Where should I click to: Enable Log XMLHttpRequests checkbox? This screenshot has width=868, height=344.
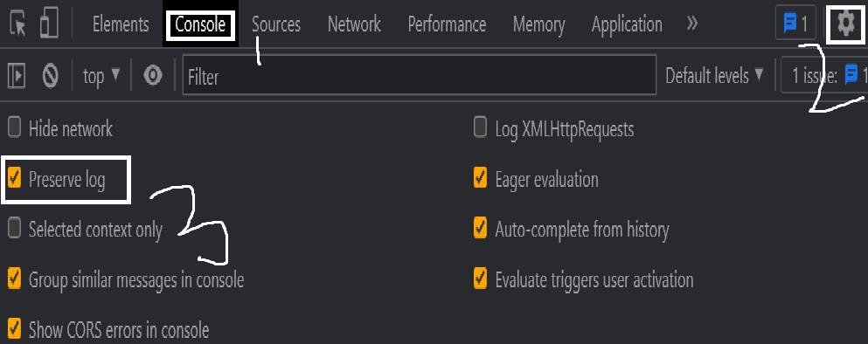(x=481, y=128)
